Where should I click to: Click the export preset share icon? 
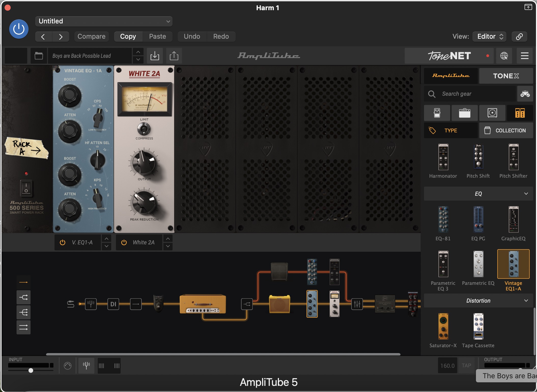(174, 56)
